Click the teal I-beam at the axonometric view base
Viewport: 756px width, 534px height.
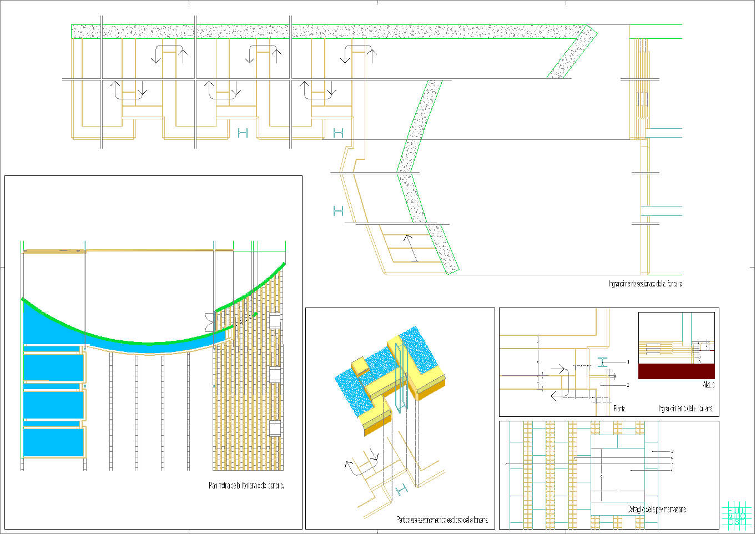pos(402,489)
